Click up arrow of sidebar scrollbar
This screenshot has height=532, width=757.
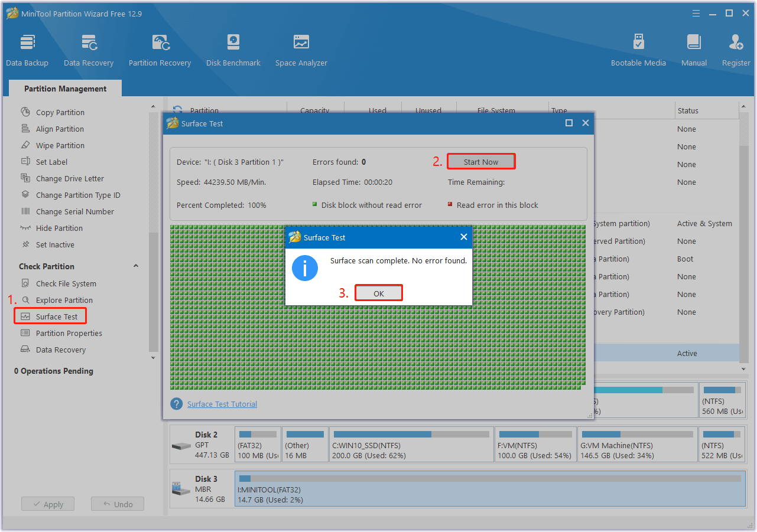(154, 107)
